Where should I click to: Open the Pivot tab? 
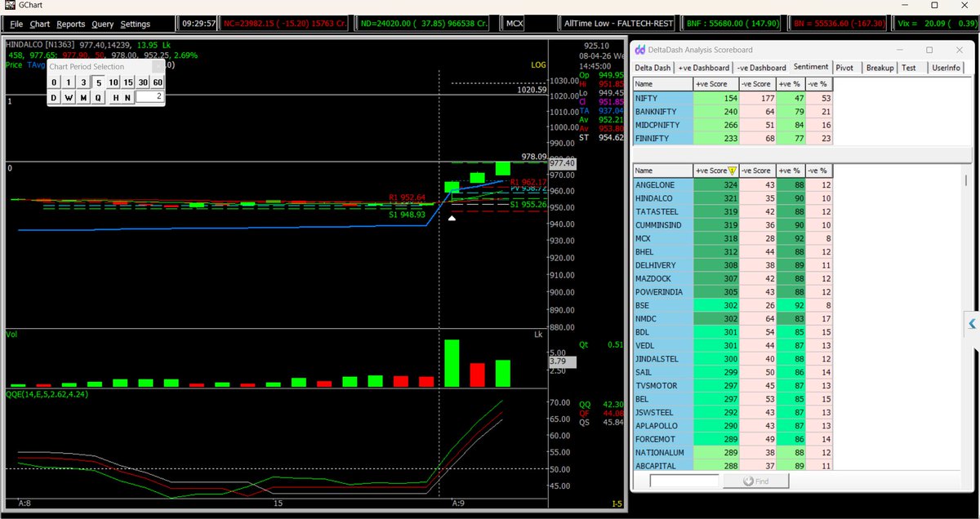tap(846, 68)
